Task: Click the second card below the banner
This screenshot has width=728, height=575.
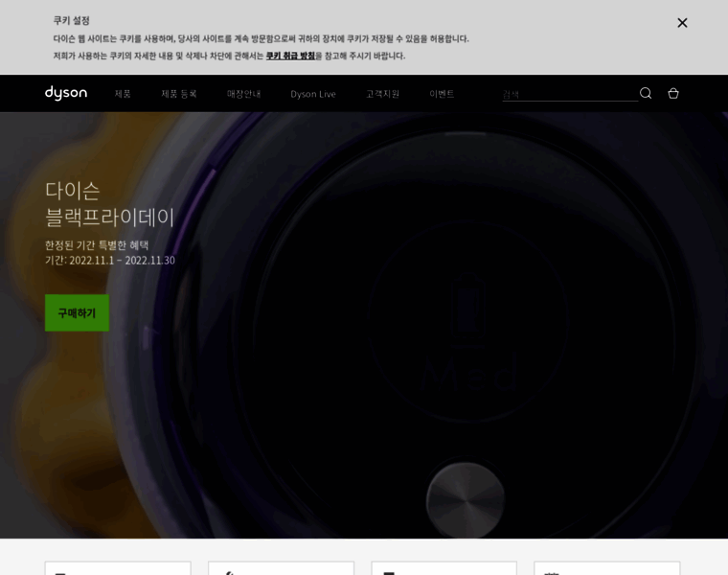Action: tap(281, 568)
